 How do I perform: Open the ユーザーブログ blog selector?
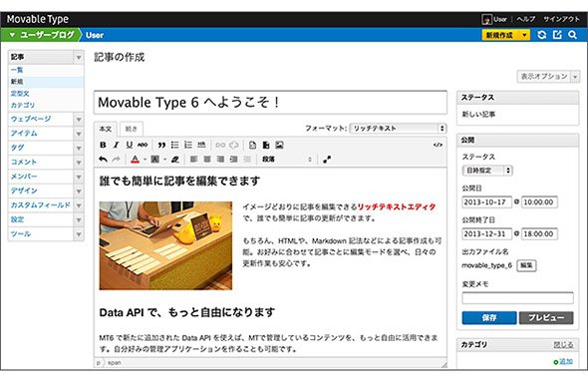[42, 35]
